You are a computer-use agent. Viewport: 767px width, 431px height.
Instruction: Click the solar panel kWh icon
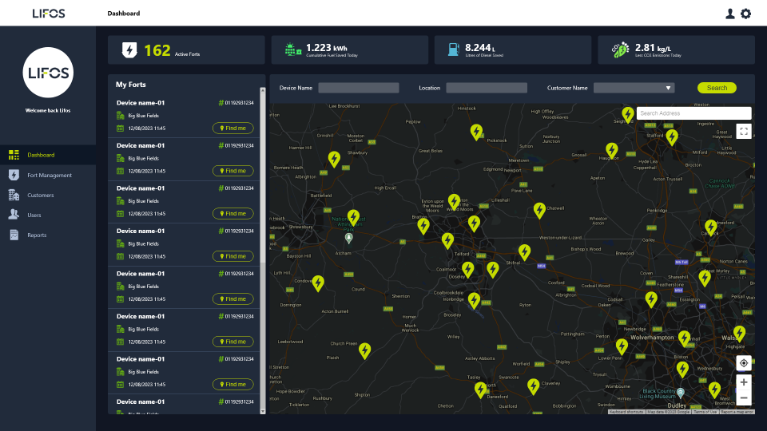tap(291, 49)
